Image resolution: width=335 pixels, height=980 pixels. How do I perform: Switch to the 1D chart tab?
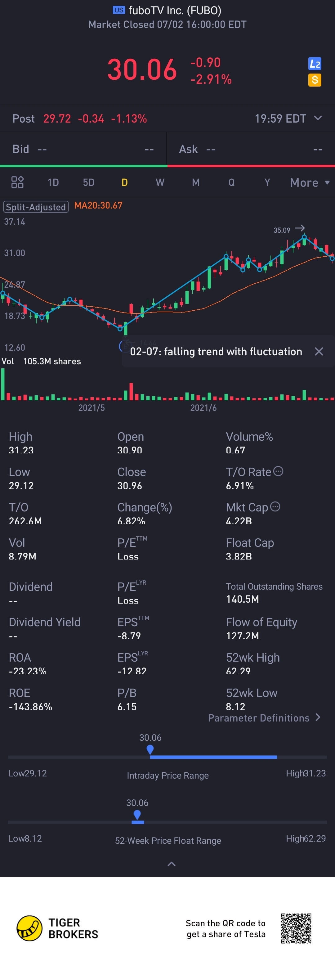click(x=53, y=182)
